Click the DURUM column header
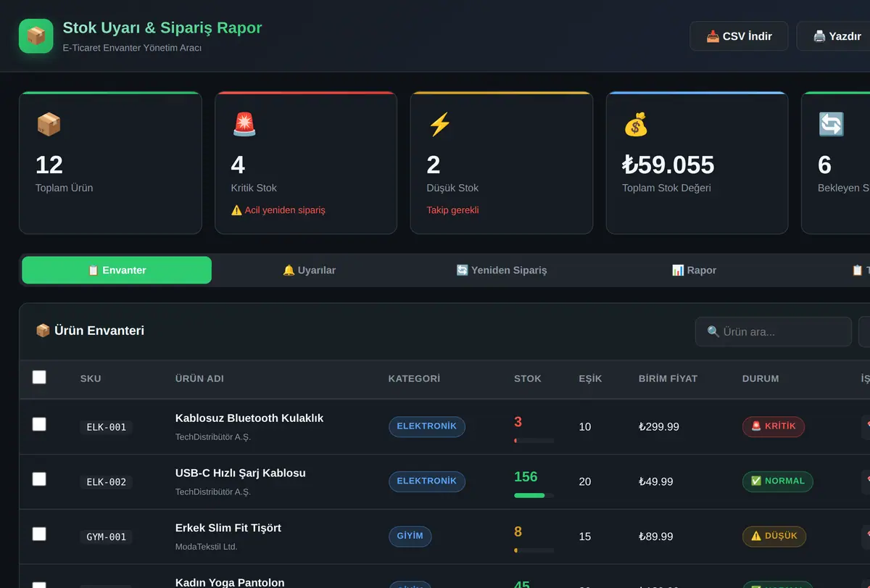This screenshot has height=588, width=870. point(761,378)
